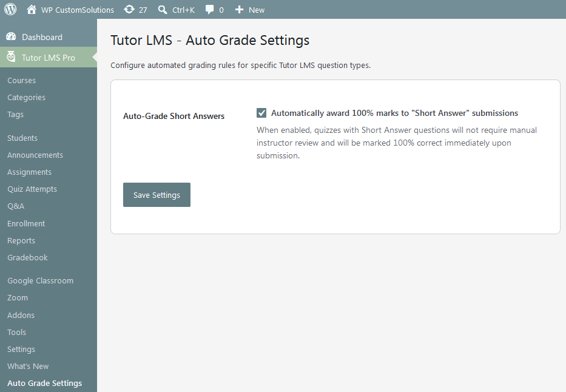Open the New content menu
Viewport: 566px width, 392px height.
[257, 10]
